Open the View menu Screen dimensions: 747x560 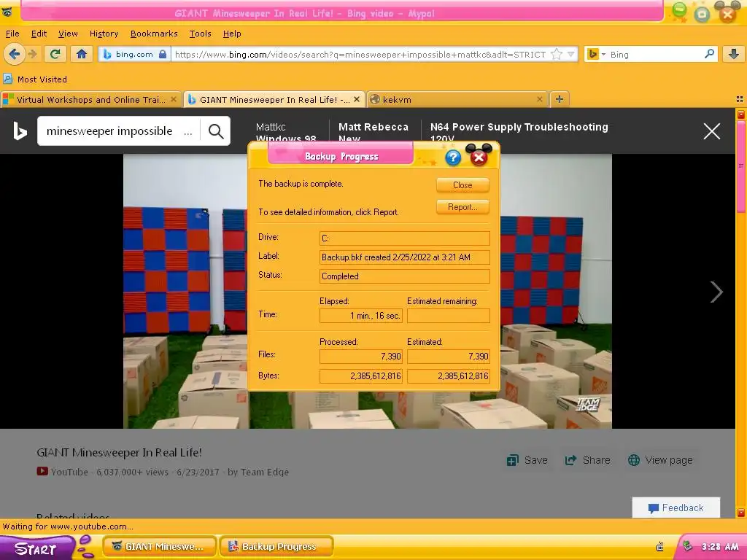click(x=68, y=34)
